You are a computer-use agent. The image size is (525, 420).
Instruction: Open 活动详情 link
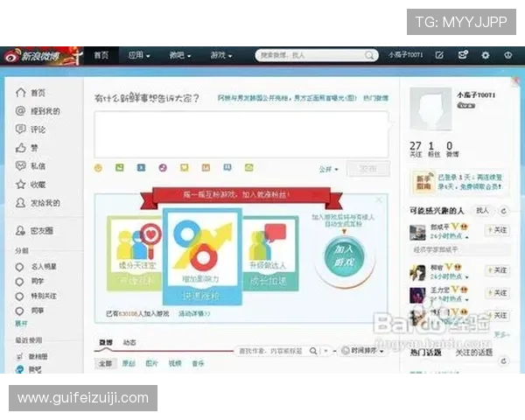pos(194,314)
